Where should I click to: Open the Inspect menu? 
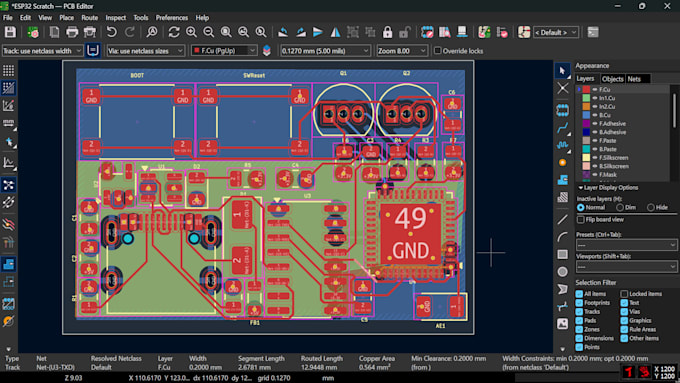pyautogui.click(x=115, y=18)
